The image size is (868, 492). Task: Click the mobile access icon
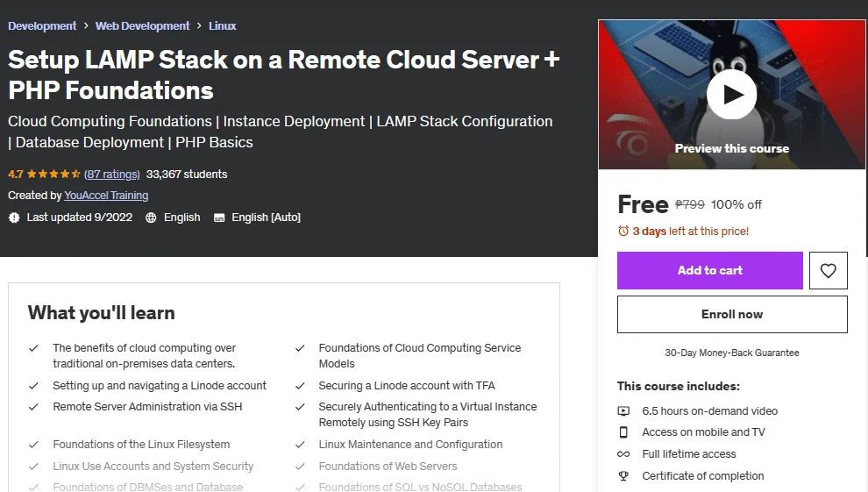[623, 432]
